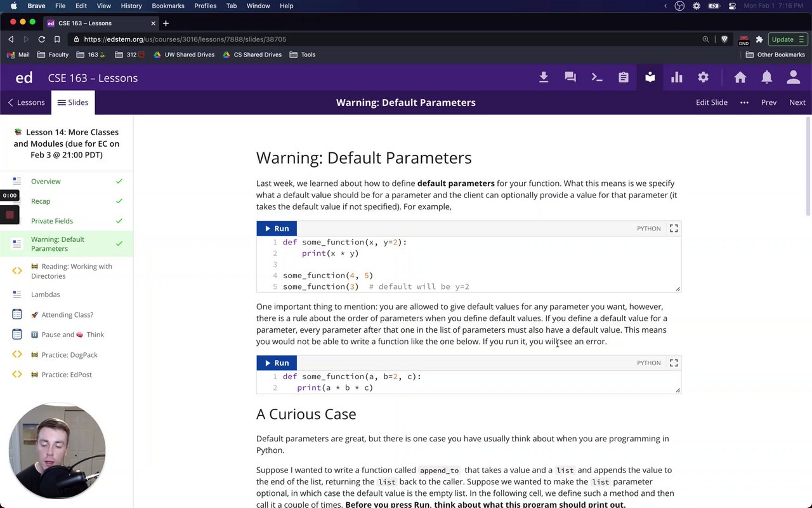Viewport: 812px width, 508px height.
Task: Open the Brave Shields icon
Action: tap(724, 39)
